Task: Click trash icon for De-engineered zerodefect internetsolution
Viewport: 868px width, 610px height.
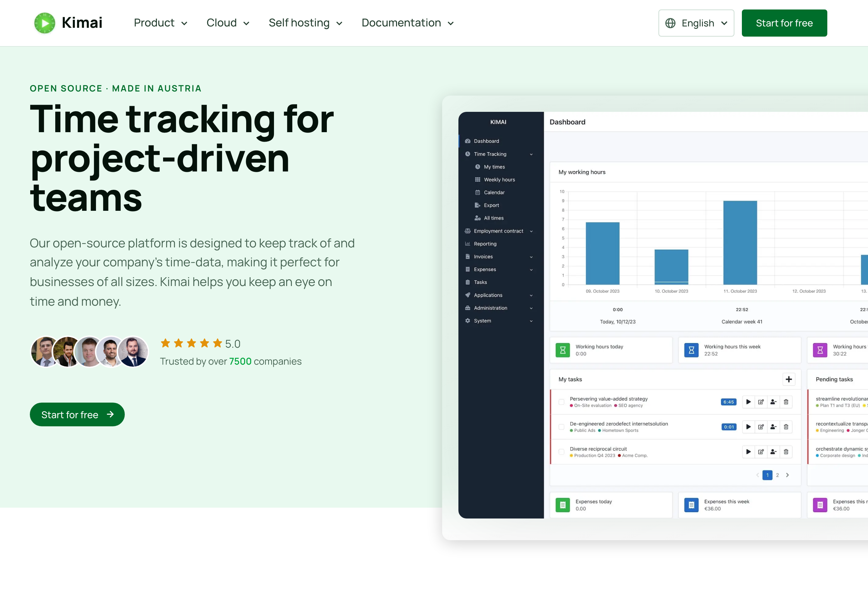Action: click(786, 427)
